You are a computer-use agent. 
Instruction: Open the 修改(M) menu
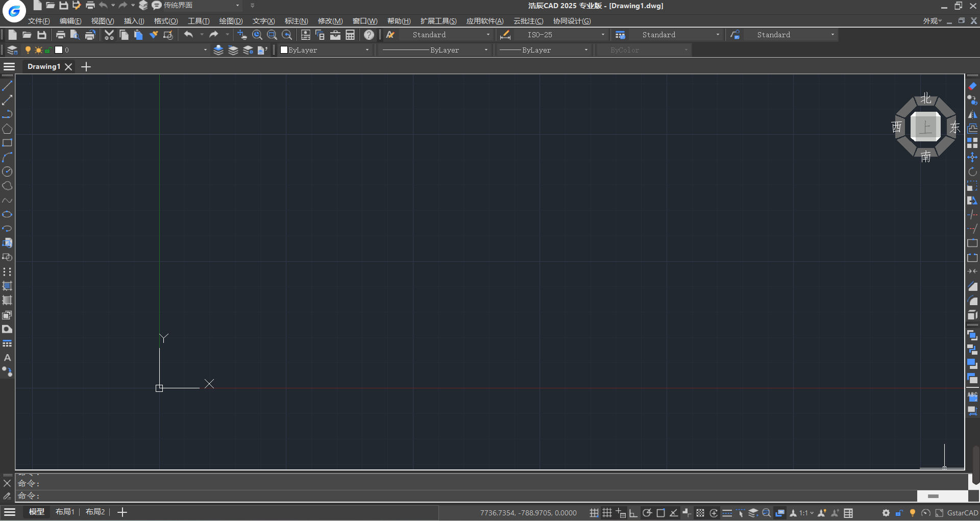click(x=330, y=21)
